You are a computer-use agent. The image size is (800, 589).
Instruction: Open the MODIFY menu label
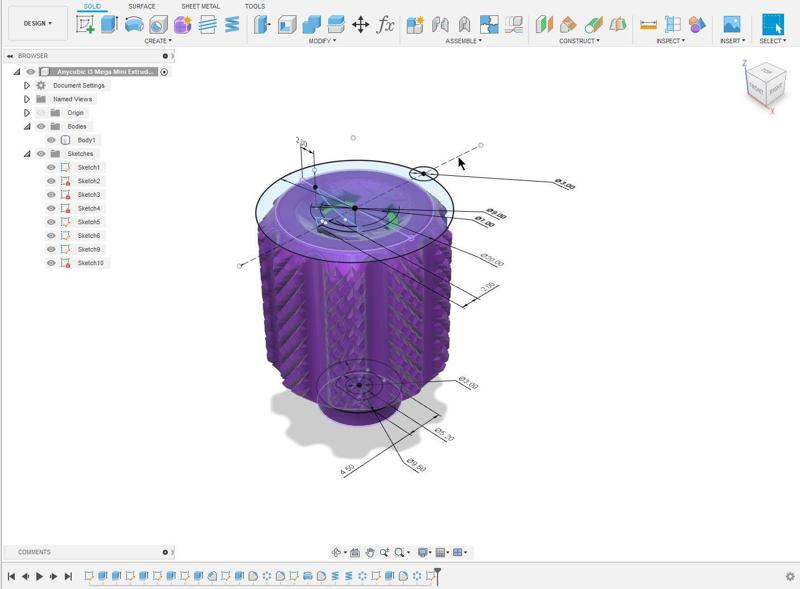click(x=321, y=41)
